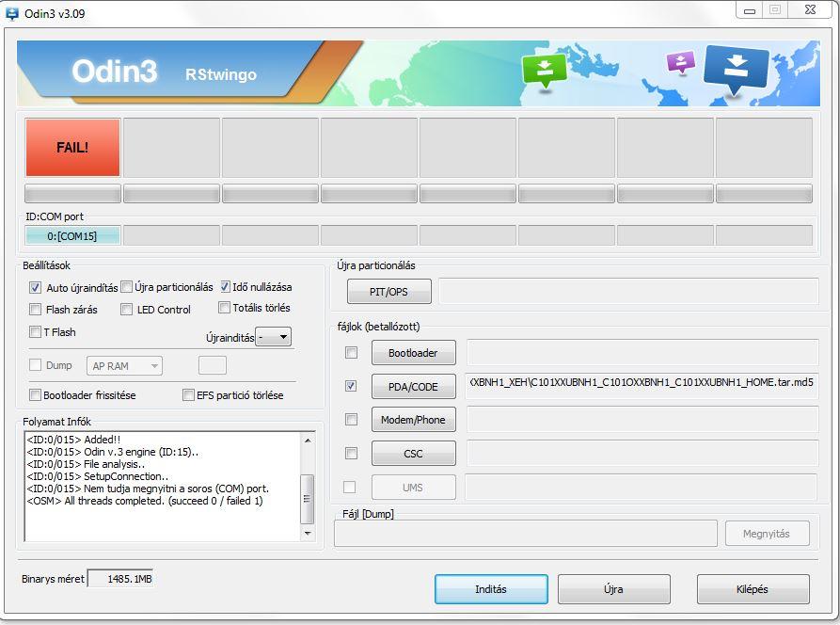The width and height of the screenshot is (840, 625).
Task: Enable Újra particionálás checkbox
Action: (x=126, y=287)
